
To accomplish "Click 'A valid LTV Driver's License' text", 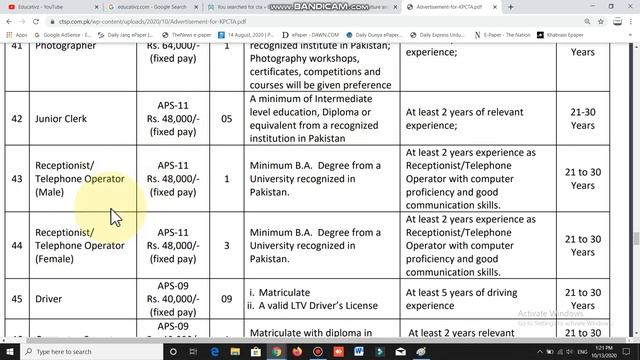I will (x=318, y=306).
